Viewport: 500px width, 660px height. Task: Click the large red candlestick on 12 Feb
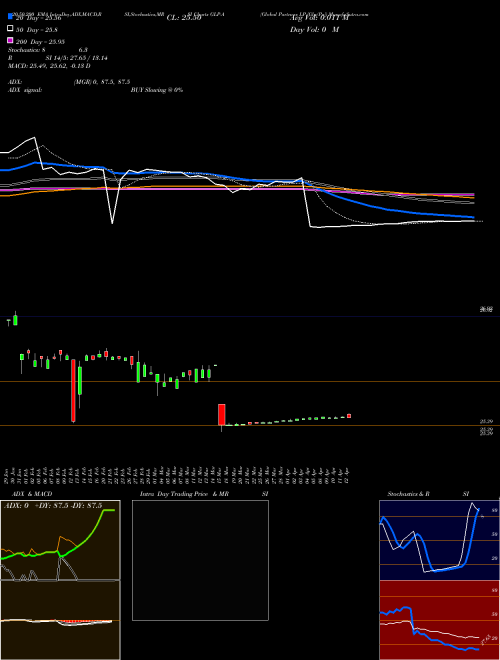[73, 390]
